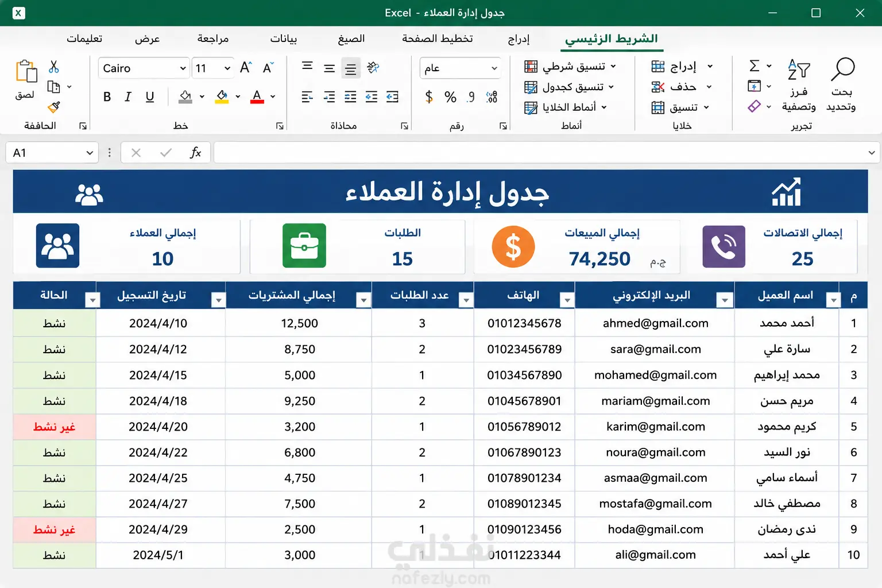
Task: Click the Paste clipboard icon
Action: click(26, 72)
